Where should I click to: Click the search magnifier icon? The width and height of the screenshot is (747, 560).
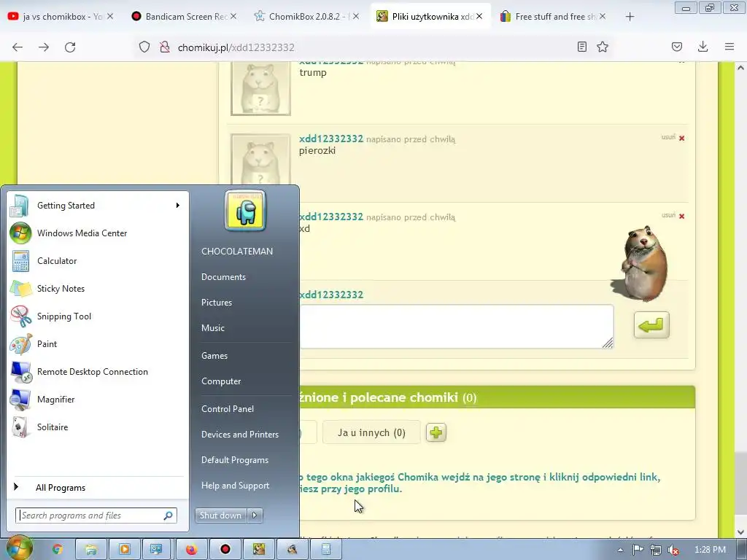pos(169,516)
